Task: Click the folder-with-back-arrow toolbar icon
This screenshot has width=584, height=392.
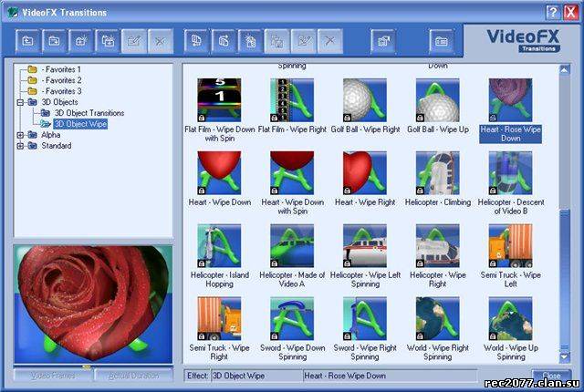Action: tap(27, 41)
